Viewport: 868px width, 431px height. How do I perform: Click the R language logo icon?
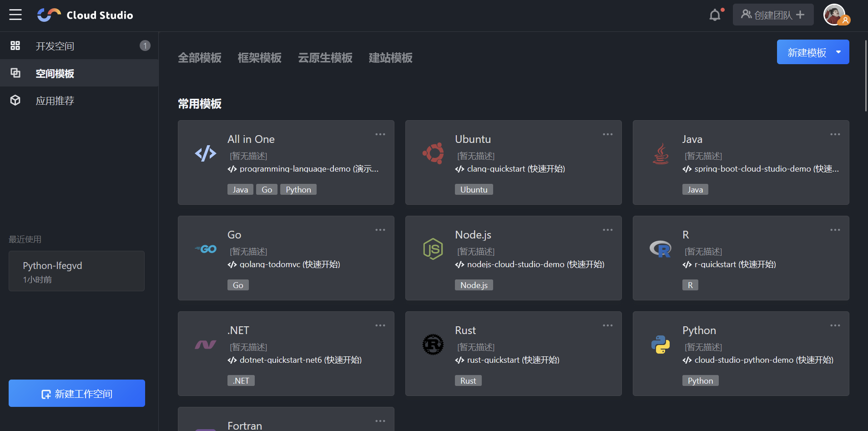[661, 249]
